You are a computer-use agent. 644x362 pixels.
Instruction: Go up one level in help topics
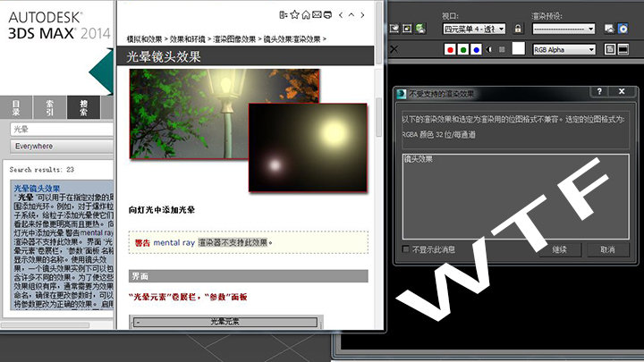pos(352,15)
